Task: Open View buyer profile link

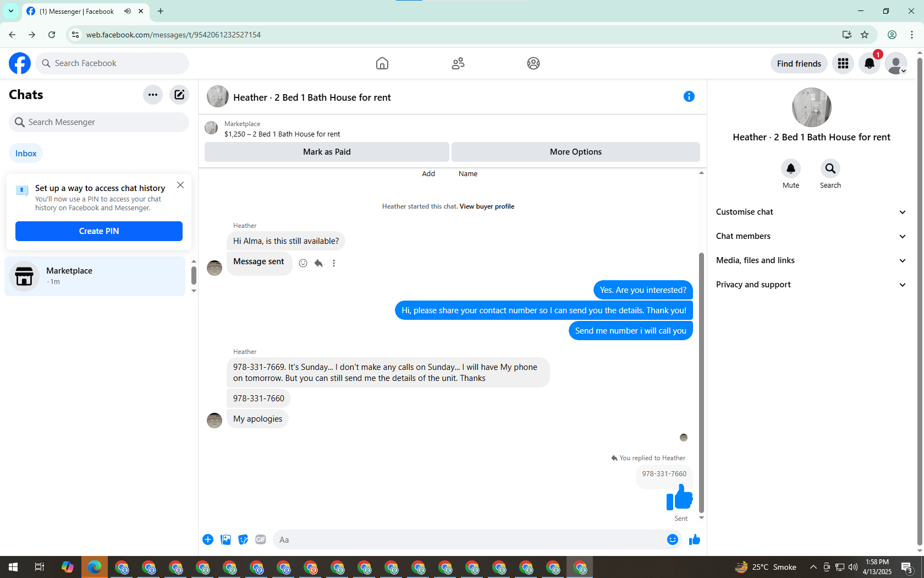Action: click(x=487, y=206)
